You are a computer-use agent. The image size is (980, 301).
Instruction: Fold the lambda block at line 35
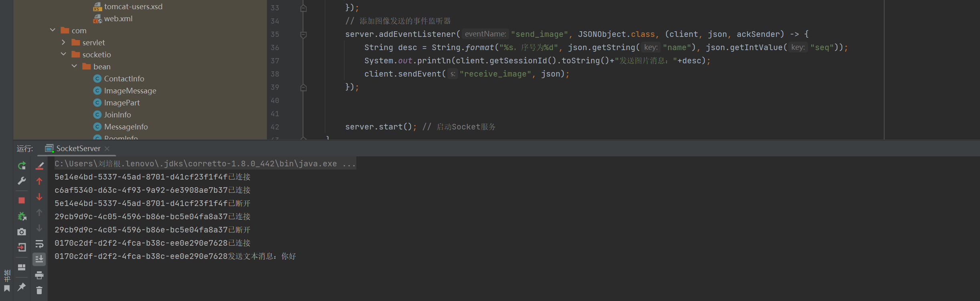pos(303,34)
